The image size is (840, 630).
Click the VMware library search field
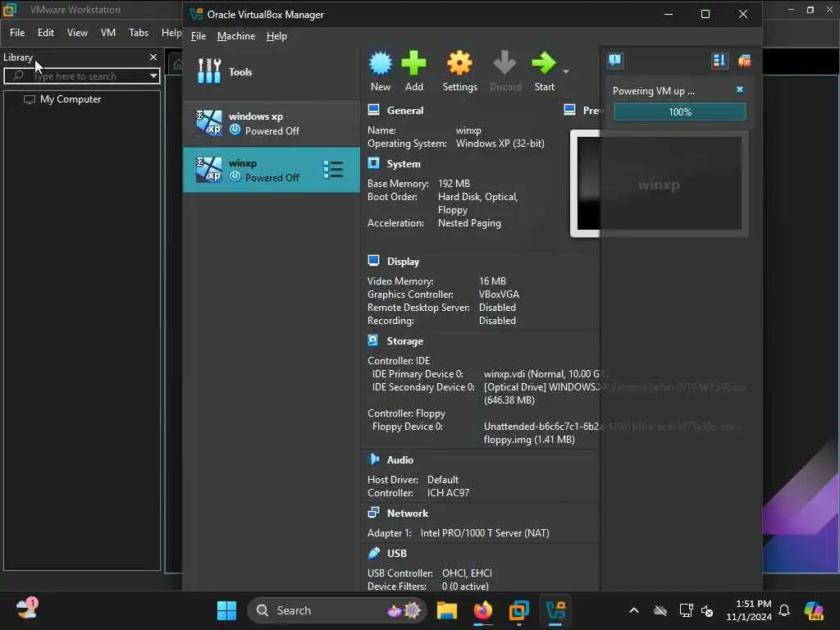81,75
